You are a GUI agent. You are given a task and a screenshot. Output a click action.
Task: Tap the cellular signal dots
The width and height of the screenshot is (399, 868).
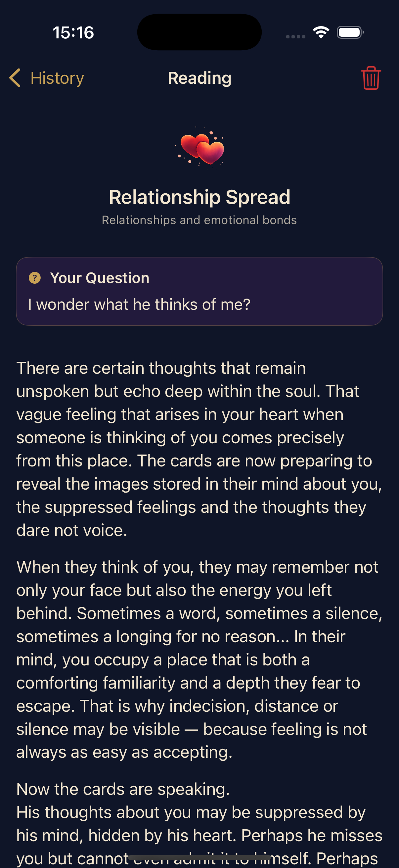click(295, 36)
